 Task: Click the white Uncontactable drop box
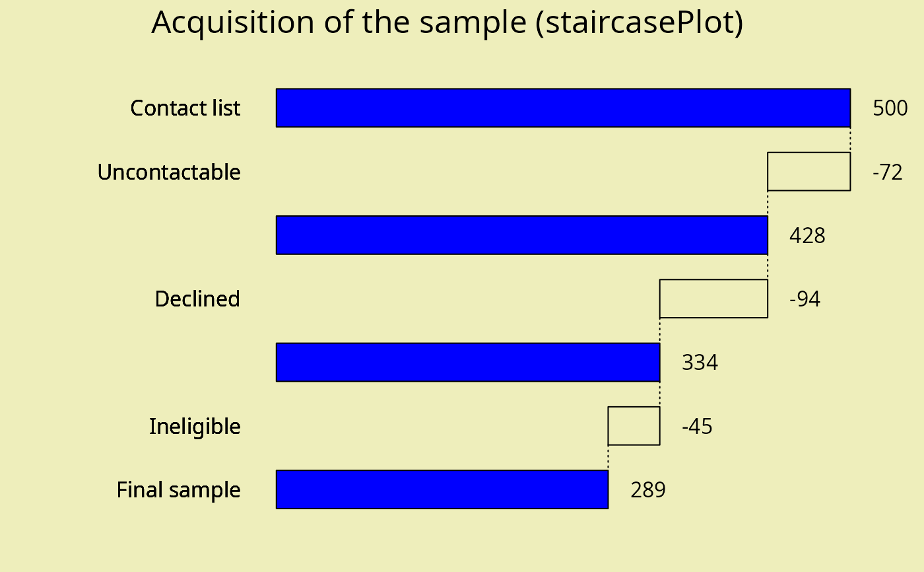click(808, 172)
